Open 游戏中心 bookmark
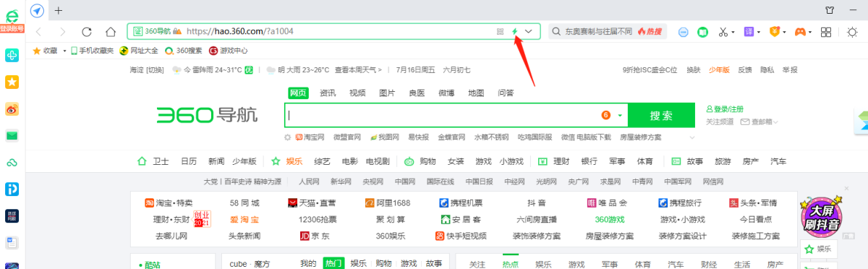 tap(229, 51)
